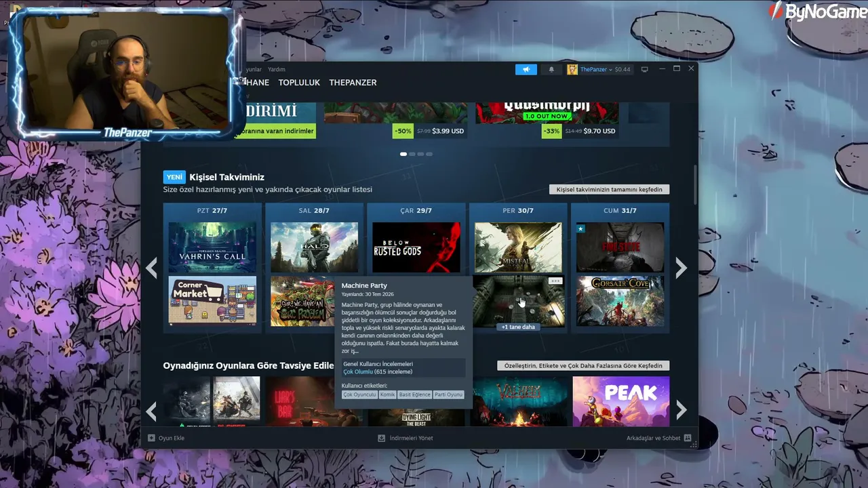
Task: Click the blue megaphone announcements icon
Action: pos(526,69)
